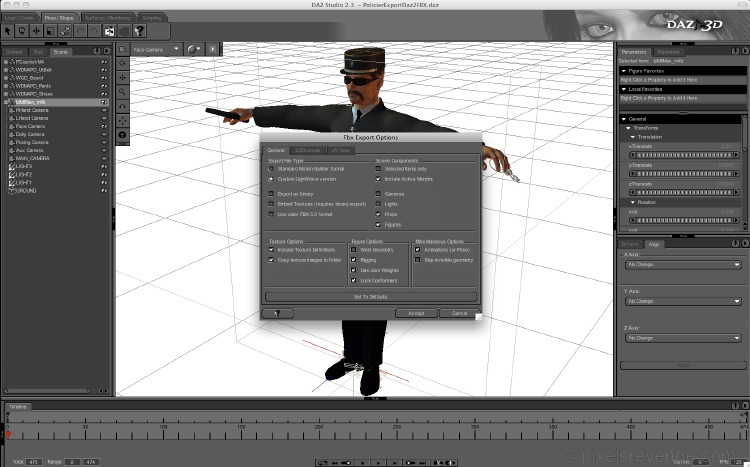The image size is (750, 467).
Task: Switch to Surfaces | Rendering tab
Action: pyautogui.click(x=108, y=18)
